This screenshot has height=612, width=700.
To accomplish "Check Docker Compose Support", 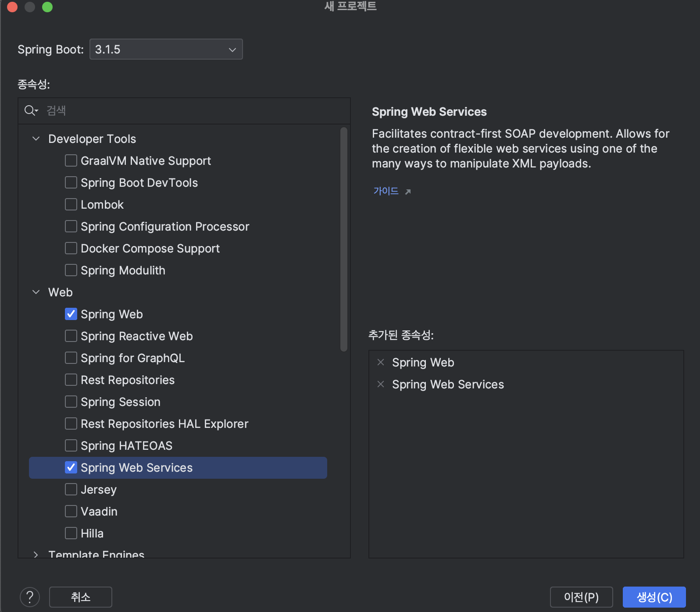I will pyautogui.click(x=71, y=248).
